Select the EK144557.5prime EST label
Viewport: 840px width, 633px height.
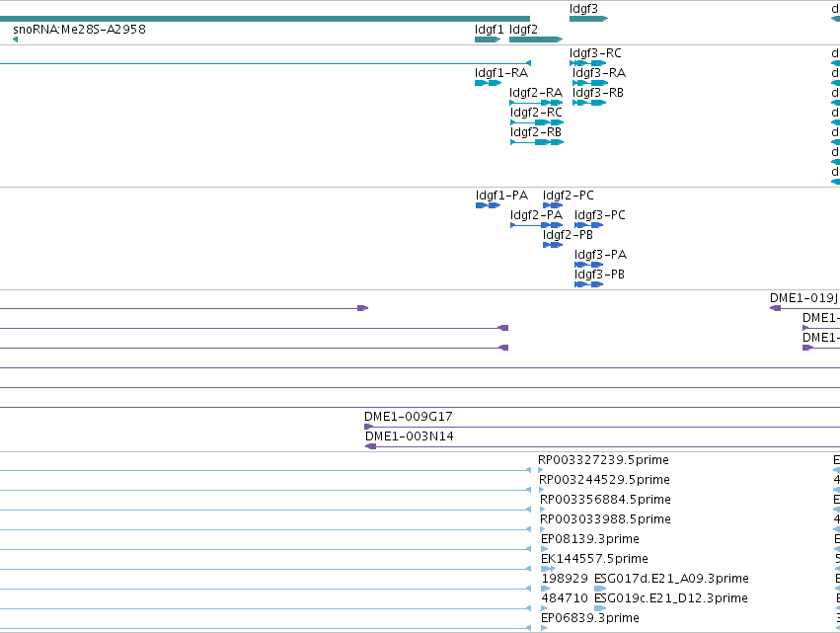[594, 559]
